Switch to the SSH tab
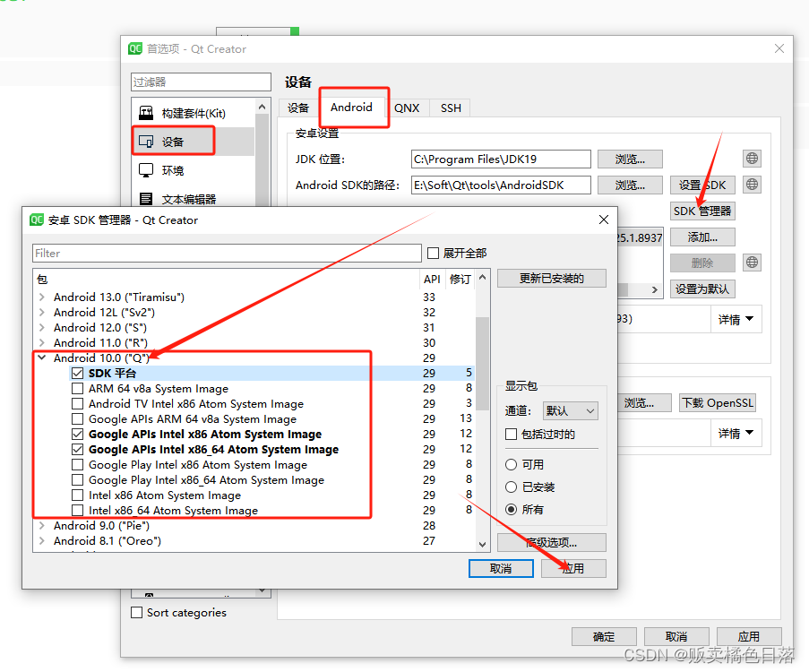Screen dimensions: 809x672 tap(450, 108)
